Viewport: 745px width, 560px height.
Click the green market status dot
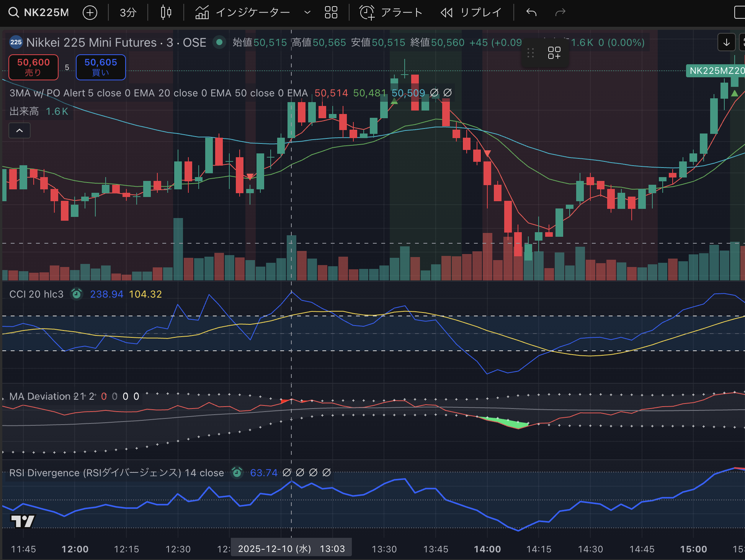pos(219,42)
